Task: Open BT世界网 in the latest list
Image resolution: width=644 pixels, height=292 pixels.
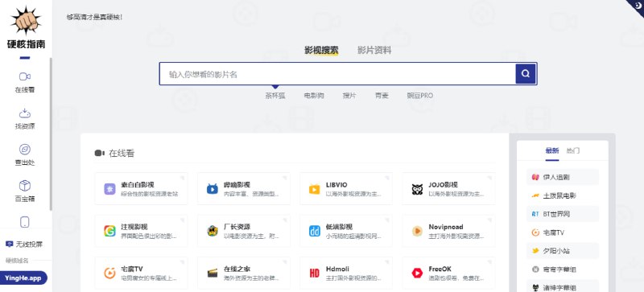Action: click(x=562, y=214)
